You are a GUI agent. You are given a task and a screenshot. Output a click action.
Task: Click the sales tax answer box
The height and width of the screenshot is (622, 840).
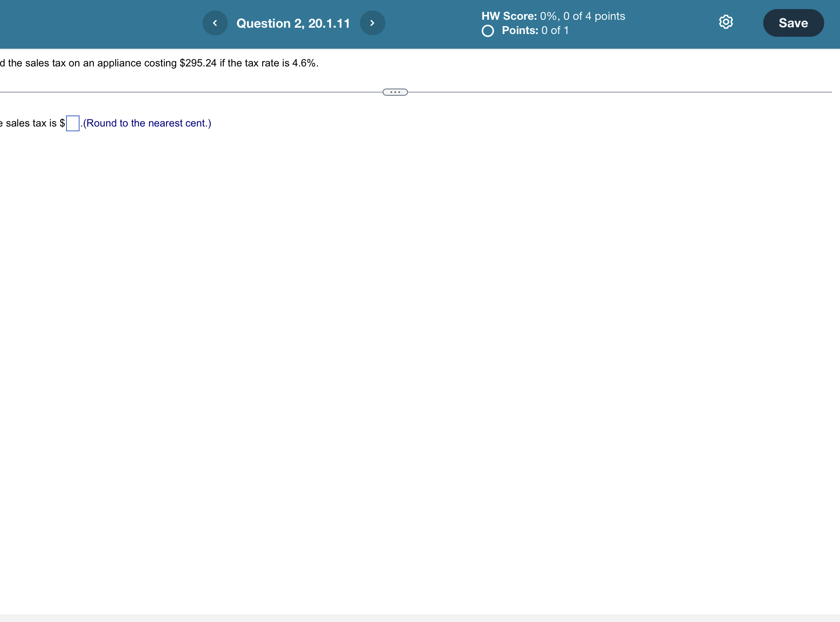tap(73, 123)
